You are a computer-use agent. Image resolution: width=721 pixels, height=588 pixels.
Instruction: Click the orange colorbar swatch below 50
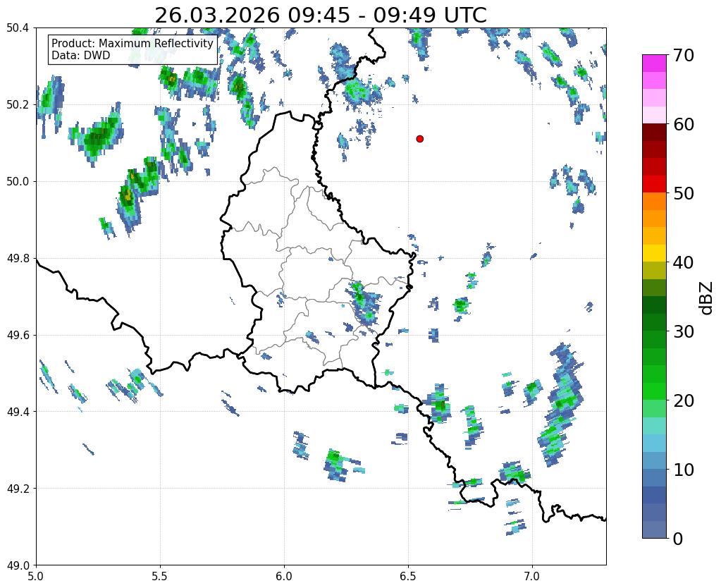(654, 202)
